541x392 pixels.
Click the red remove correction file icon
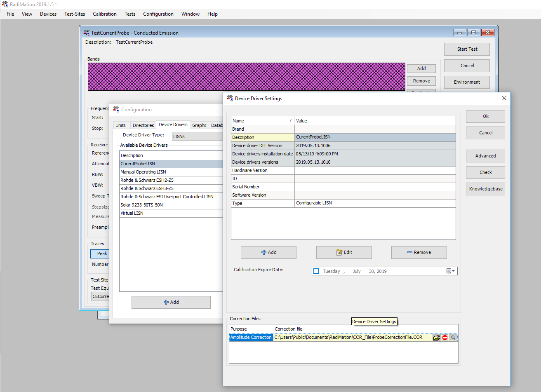coord(445,338)
